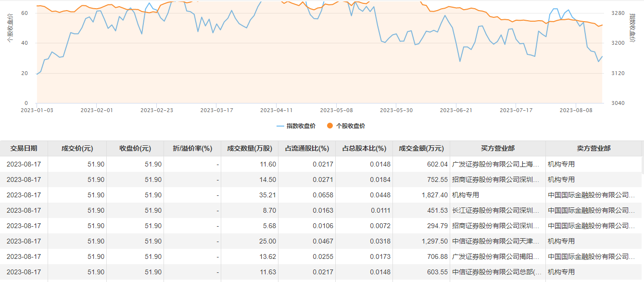This screenshot has height=282, width=644.
Task: Click the 买方营业部 column header
Action: click(x=498, y=149)
